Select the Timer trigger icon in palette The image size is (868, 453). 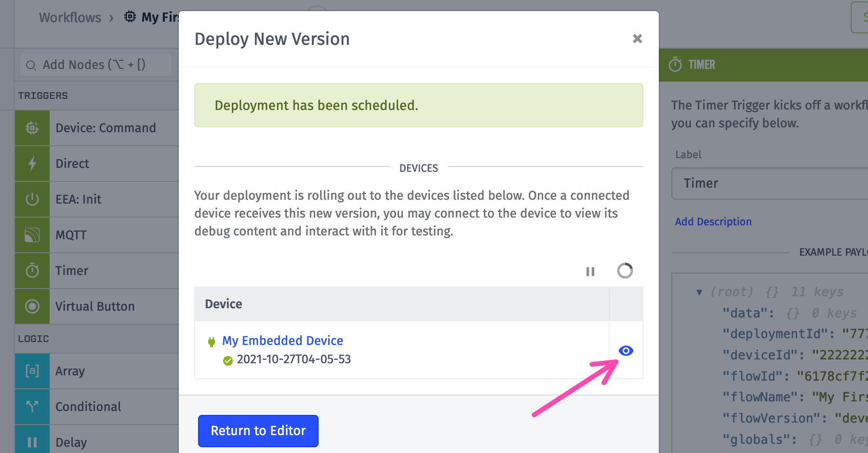[32, 271]
